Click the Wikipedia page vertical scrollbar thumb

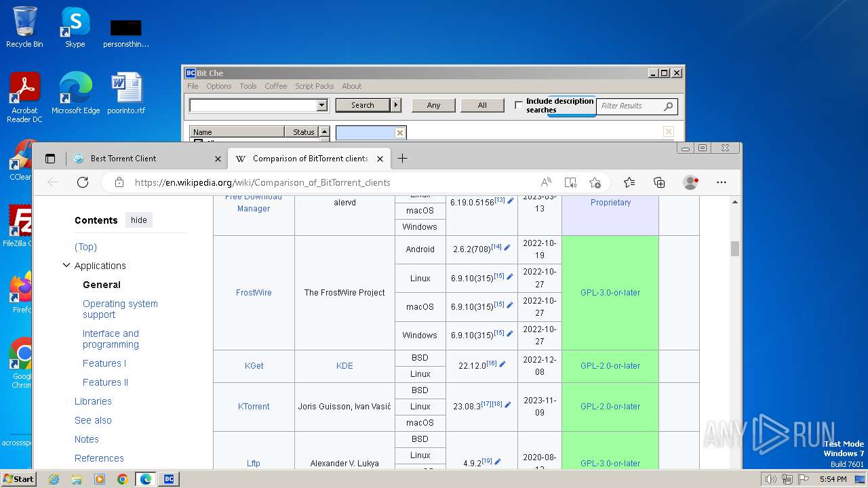734,249
